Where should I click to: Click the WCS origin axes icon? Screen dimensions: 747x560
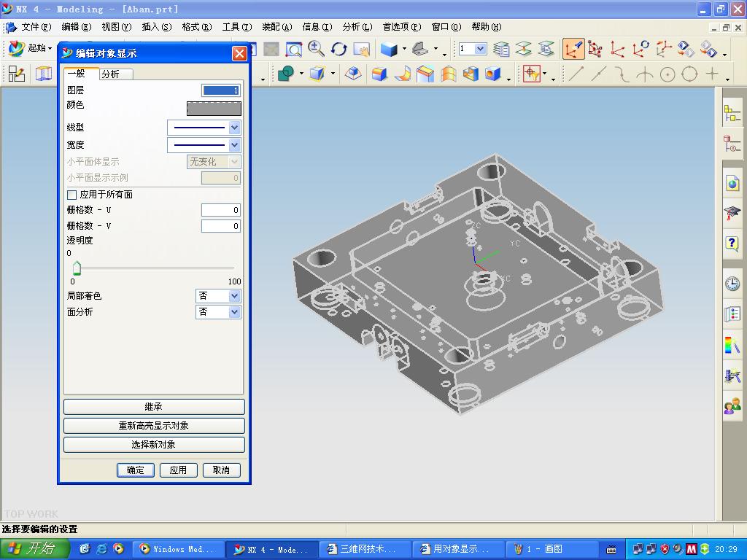coord(618,49)
